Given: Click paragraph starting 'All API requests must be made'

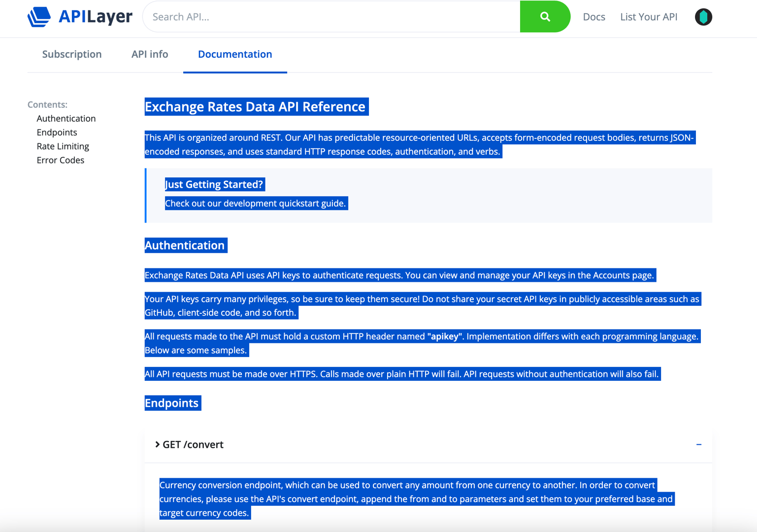Looking at the screenshot, I should (x=402, y=374).
